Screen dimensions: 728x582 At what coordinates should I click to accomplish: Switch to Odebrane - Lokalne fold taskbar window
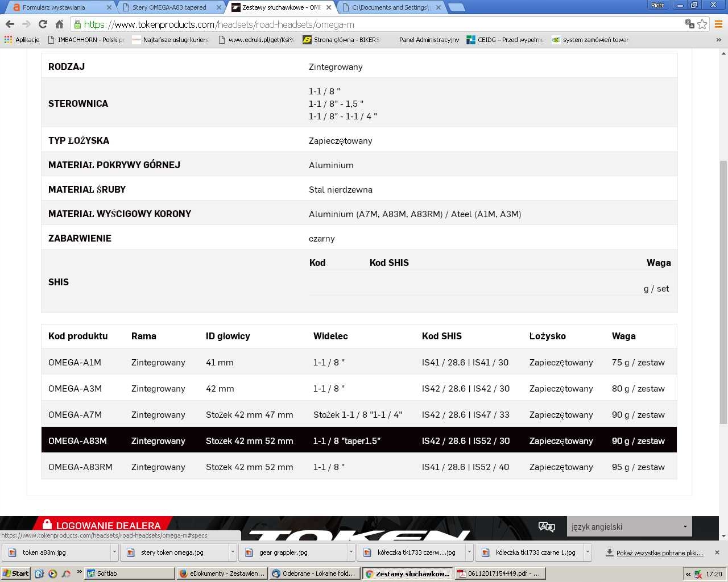pos(315,573)
